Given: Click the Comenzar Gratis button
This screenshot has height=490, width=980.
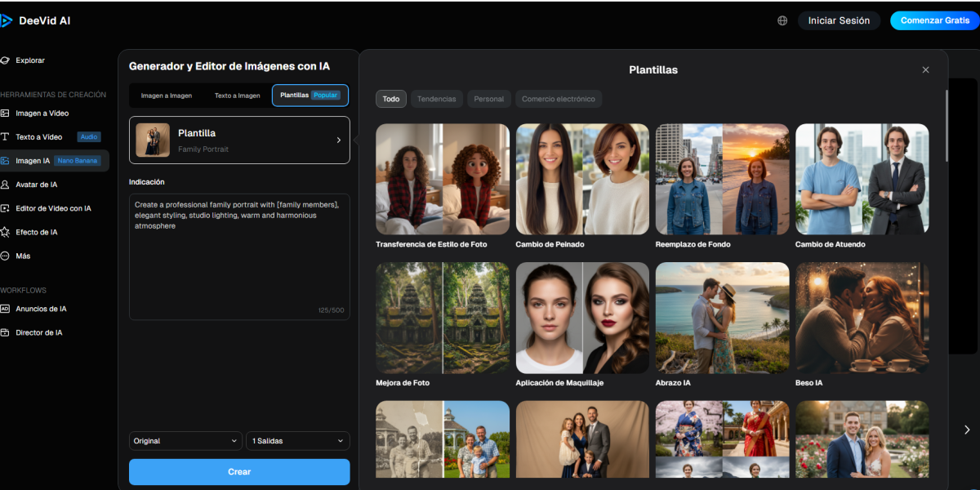Looking at the screenshot, I should pyautogui.click(x=934, y=20).
